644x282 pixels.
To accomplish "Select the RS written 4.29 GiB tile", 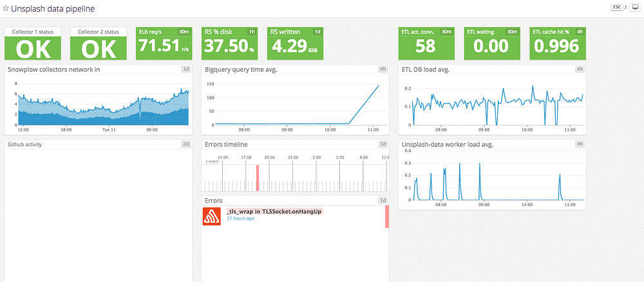I will point(296,44).
